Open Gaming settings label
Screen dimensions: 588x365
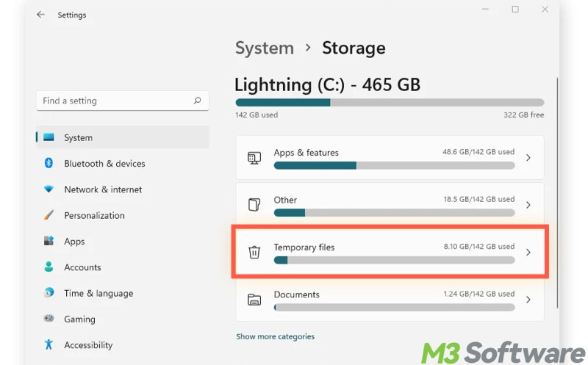tap(79, 319)
